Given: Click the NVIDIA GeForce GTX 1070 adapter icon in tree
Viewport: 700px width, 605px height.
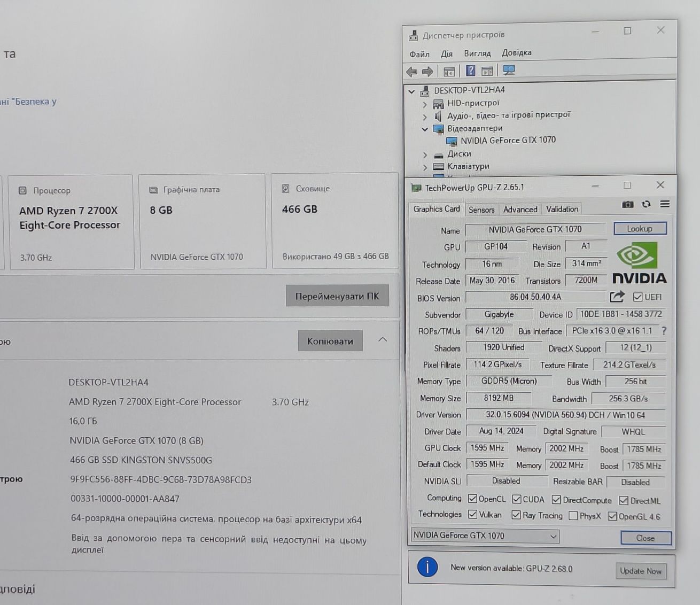Looking at the screenshot, I should click(452, 141).
